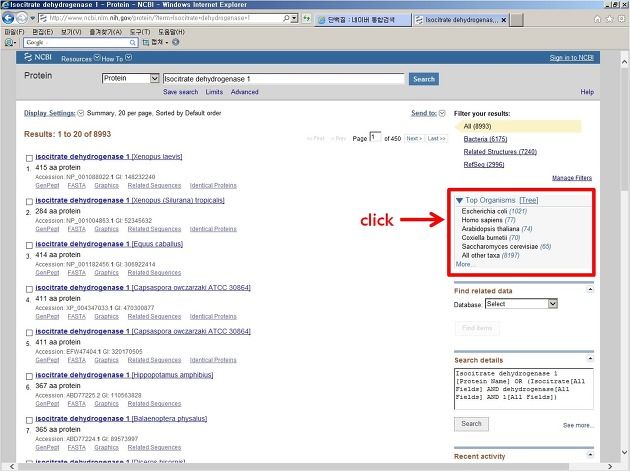Open the 즐겨찾기(A) menu

[x=105, y=32]
